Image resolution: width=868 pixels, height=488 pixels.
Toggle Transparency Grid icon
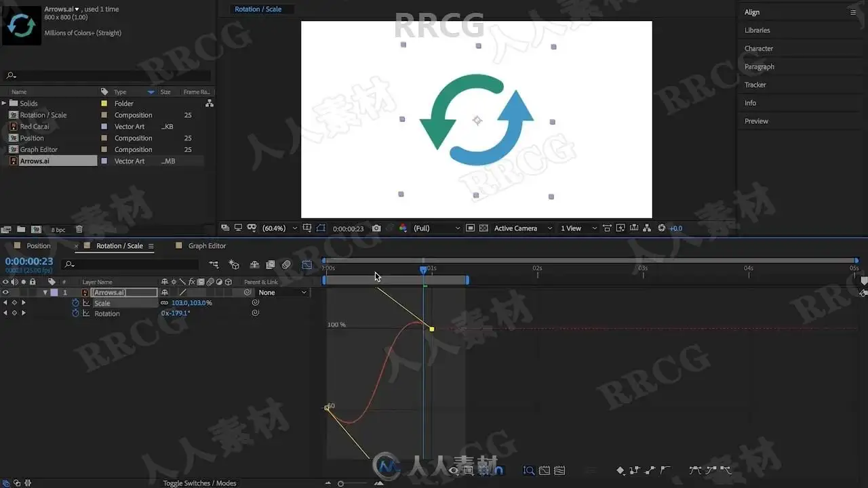[484, 228]
